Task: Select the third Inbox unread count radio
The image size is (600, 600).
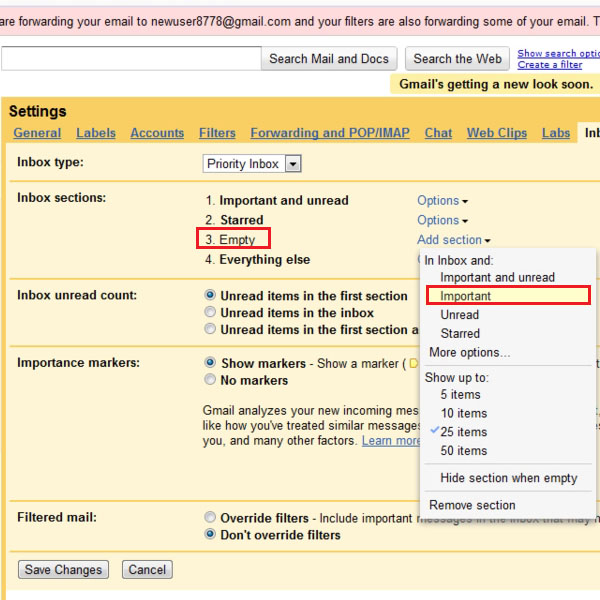Action: point(210,329)
